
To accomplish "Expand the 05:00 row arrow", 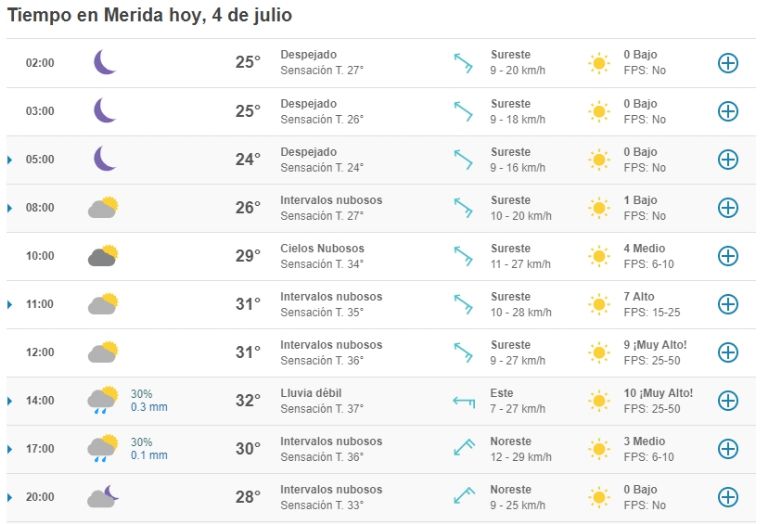I will click(9, 160).
